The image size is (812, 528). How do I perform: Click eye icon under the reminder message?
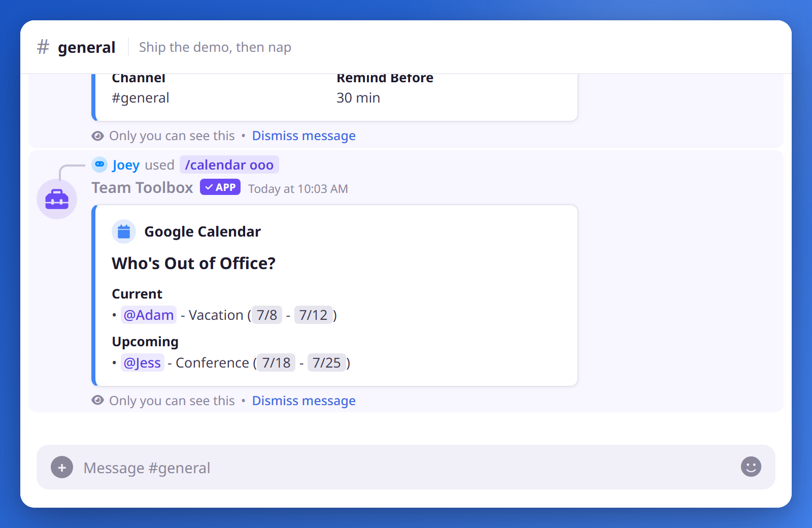[98, 136]
